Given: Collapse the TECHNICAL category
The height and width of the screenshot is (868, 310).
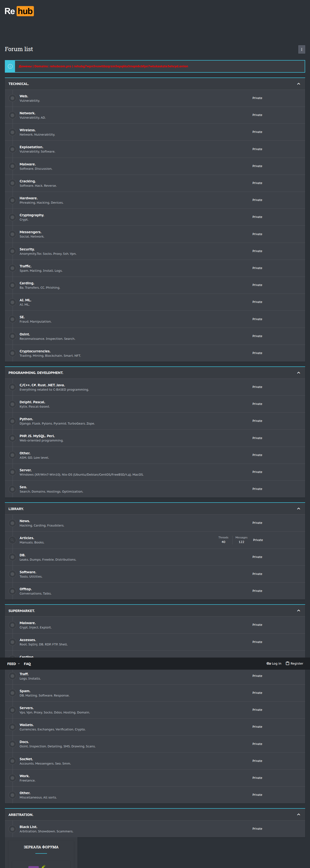Looking at the screenshot, I should (298, 84).
